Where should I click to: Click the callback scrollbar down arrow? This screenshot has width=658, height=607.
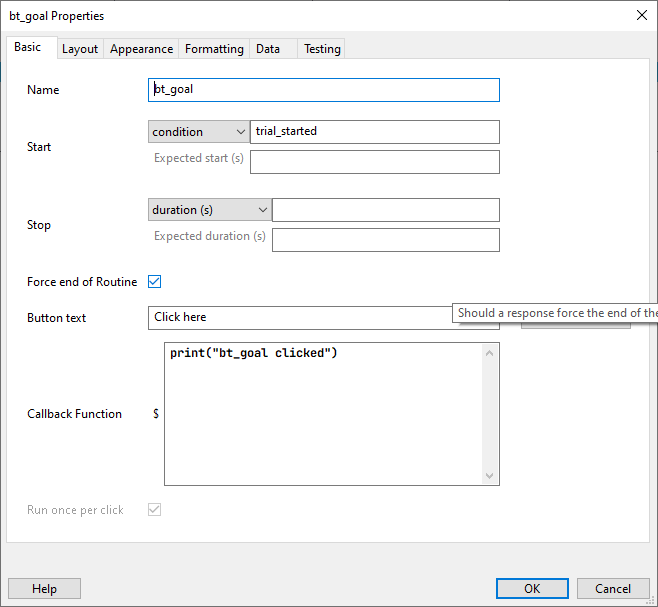click(489, 476)
